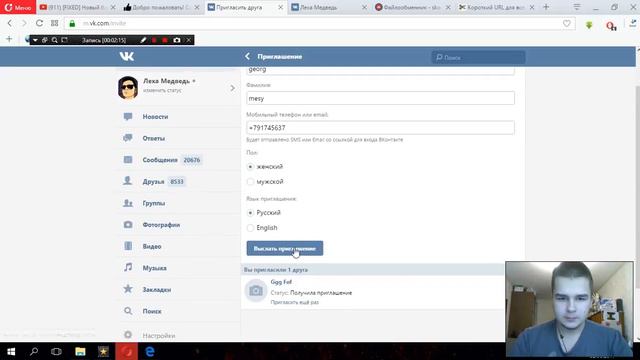Click the VK search field Поиск
The height and width of the screenshot is (360, 640).
pyautogui.click(x=478, y=57)
